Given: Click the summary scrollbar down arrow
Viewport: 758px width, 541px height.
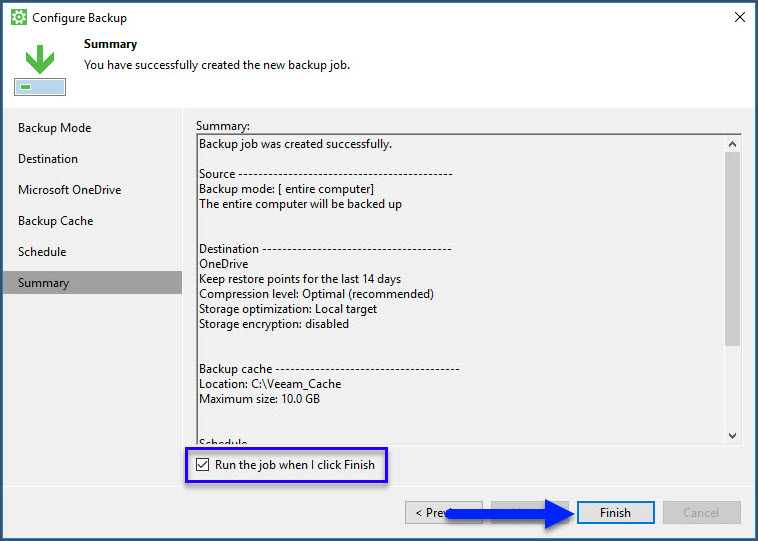Looking at the screenshot, I should pyautogui.click(x=732, y=435).
